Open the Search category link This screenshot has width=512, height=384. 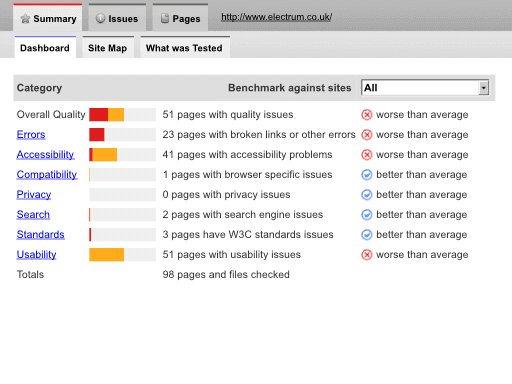33,215
